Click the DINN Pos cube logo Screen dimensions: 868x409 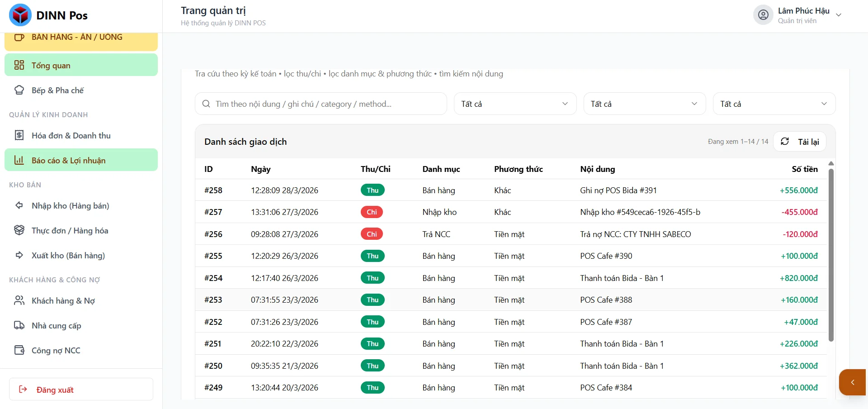pyautogui.click(x=20, y=15)
